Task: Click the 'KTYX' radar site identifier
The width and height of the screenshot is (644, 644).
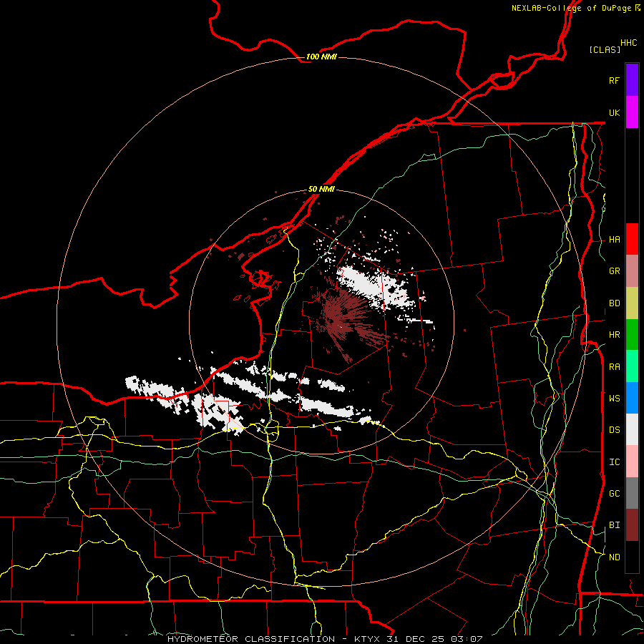Action: coord(367,639)
